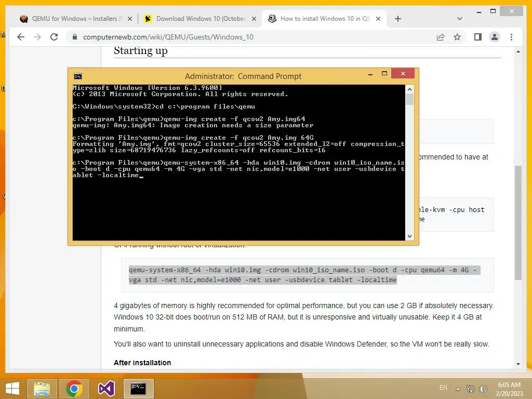Open Google Chrome from taskbar
Viewport: 532px width, 399px height.
click(x=74, y=389)
